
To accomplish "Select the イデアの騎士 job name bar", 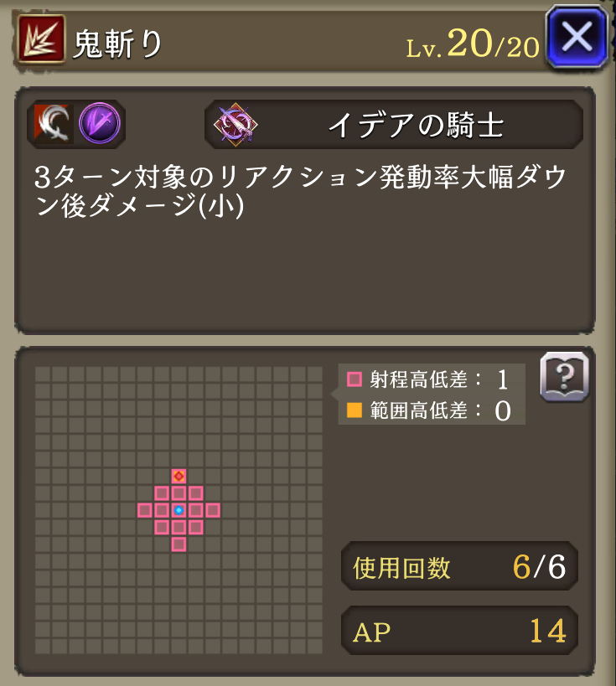I will (394, 124).
